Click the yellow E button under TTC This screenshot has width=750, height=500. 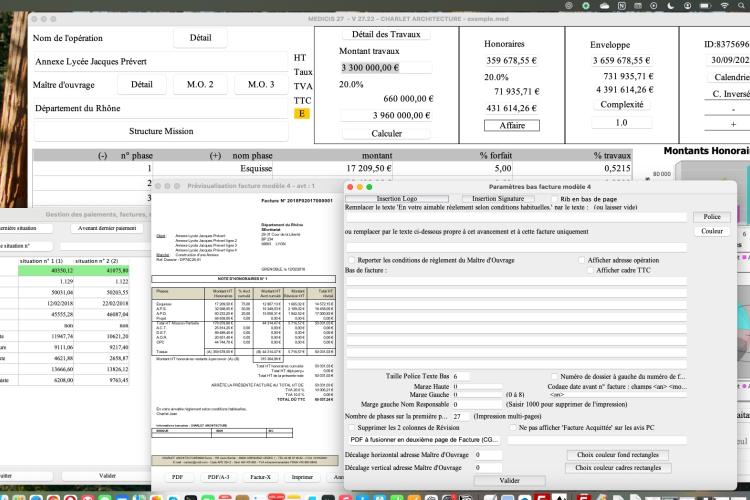[x=302, y=113]
